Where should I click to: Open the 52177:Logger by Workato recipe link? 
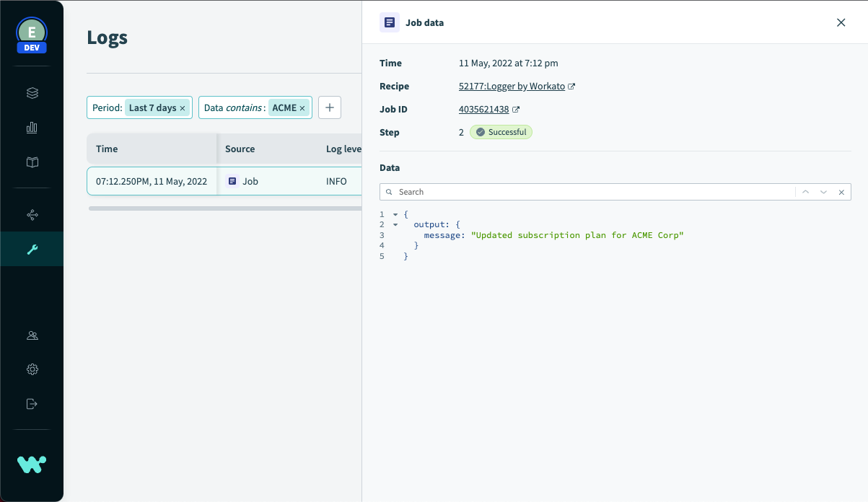512,87
